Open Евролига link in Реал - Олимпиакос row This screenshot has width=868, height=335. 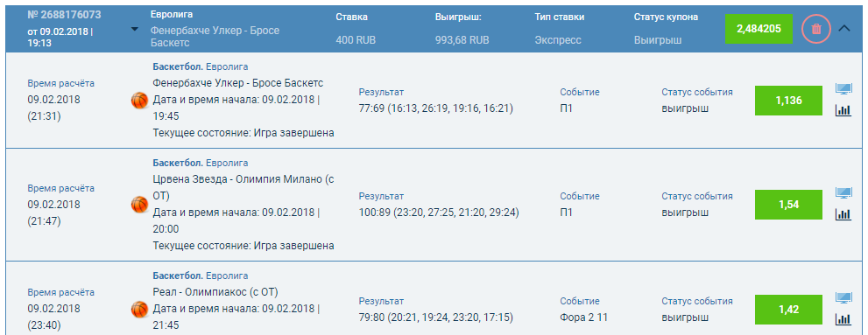227,276
